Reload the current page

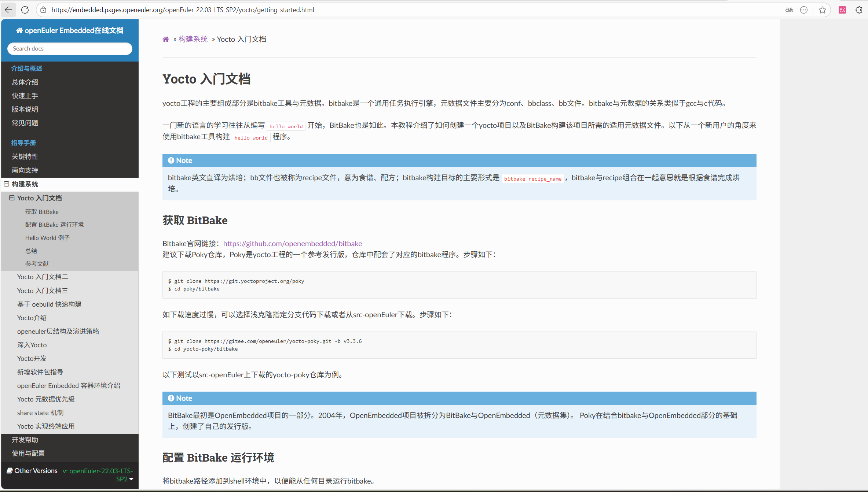[25, 10]
